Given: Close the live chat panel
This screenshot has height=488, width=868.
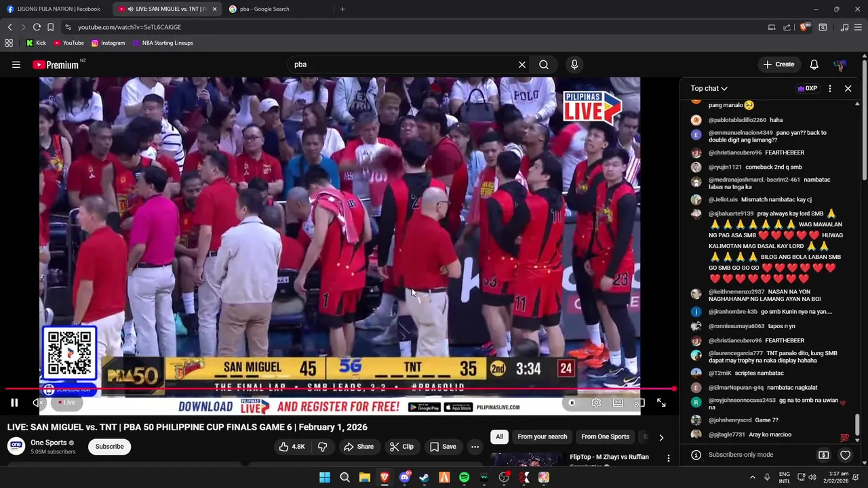Looking at the screenshot, I should point(848,88).
